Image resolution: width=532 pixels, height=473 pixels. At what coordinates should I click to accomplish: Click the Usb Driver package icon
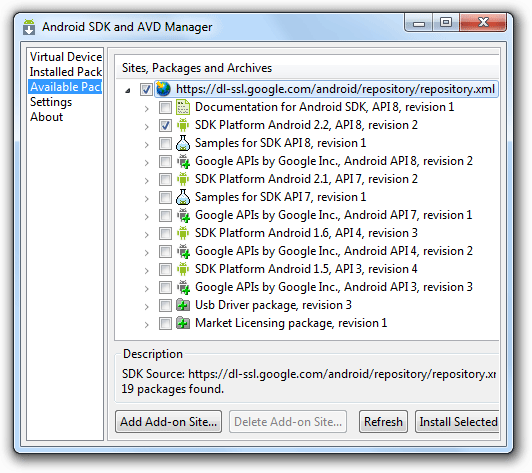click(183, 305)
